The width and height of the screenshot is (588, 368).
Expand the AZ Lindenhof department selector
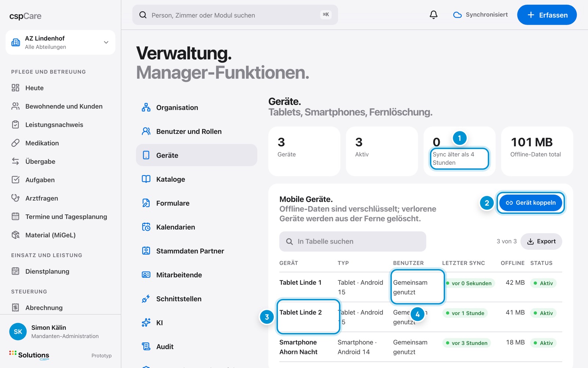click(x=60, y=42)
